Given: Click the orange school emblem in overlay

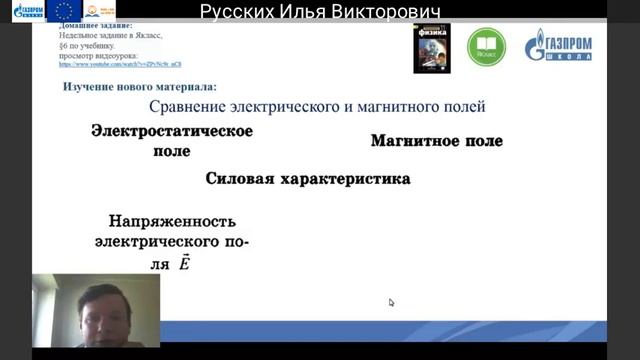Looking at the screenshot, I should [x=99, y=11].
